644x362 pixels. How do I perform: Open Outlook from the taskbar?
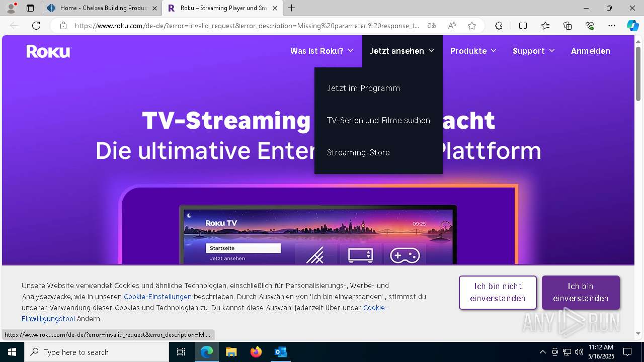280,352
